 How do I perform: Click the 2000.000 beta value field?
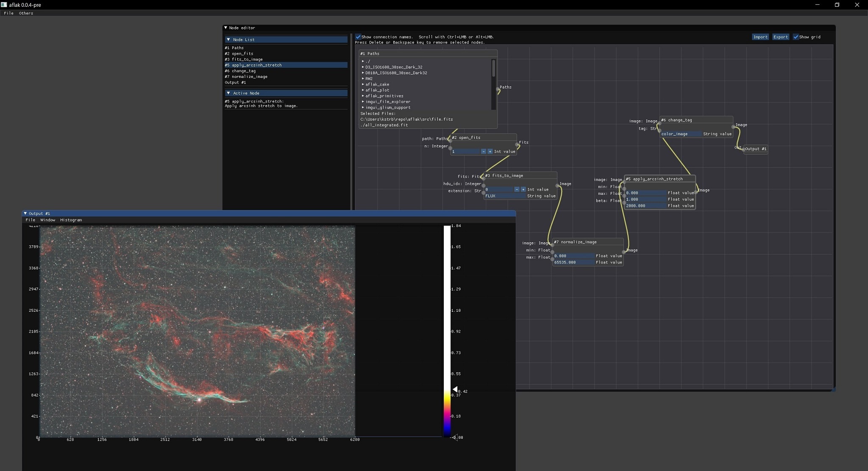click(646, 206)
